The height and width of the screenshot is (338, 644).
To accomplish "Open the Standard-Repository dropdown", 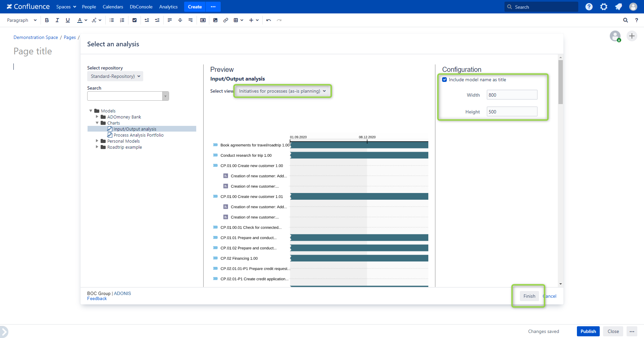I will click(115, 76).
